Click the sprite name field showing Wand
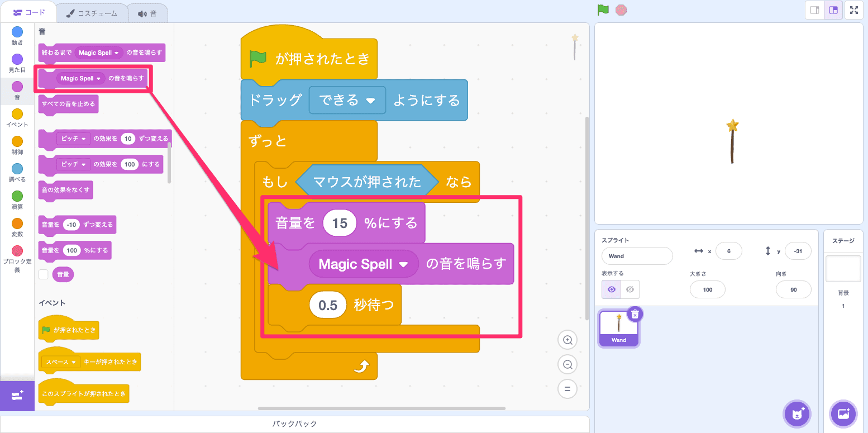 [637, 255]
